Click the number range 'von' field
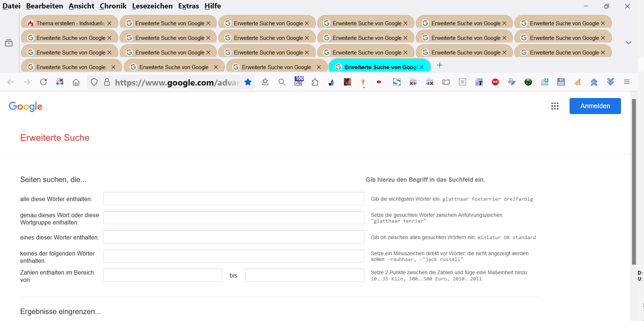 click(x=163, y=275)
